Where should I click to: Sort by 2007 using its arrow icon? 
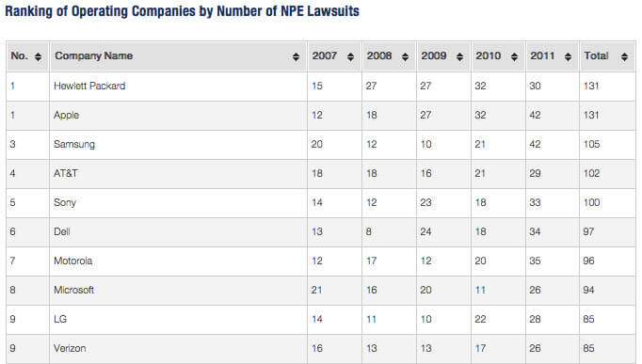click(350, 56)
